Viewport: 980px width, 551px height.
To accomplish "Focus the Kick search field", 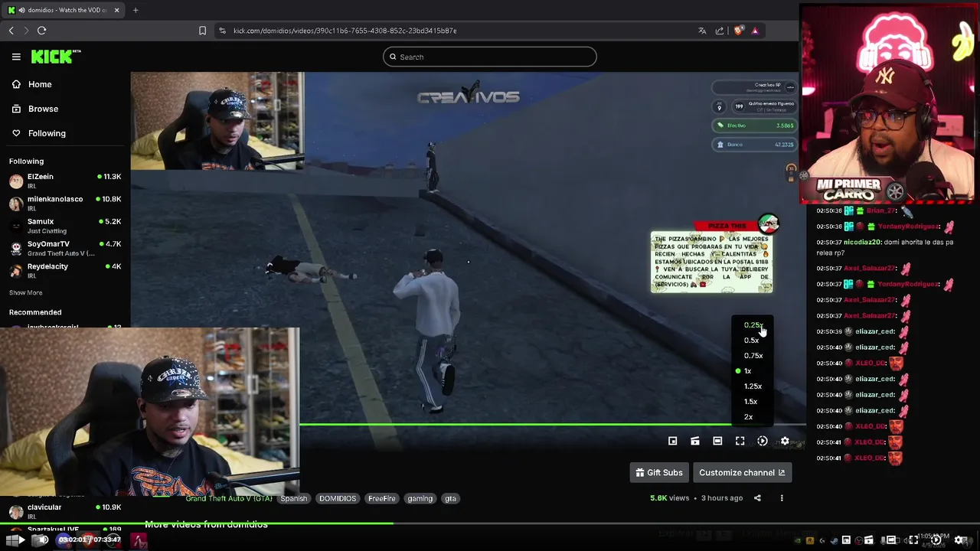I will (490, 57).
